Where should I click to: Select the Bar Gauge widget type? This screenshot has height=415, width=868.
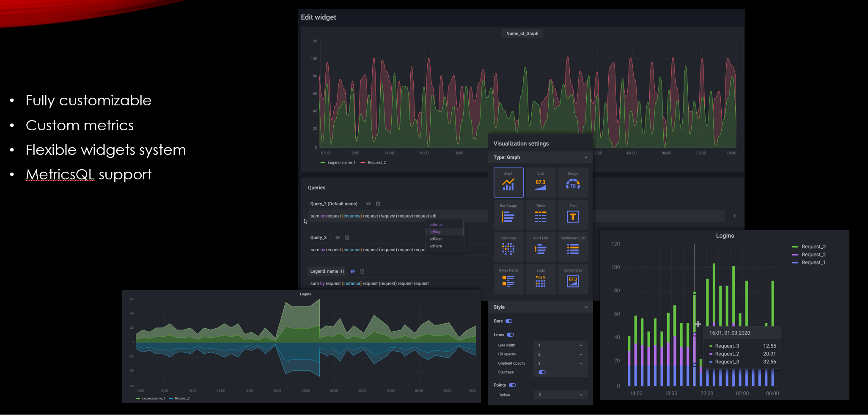(508, 215)
